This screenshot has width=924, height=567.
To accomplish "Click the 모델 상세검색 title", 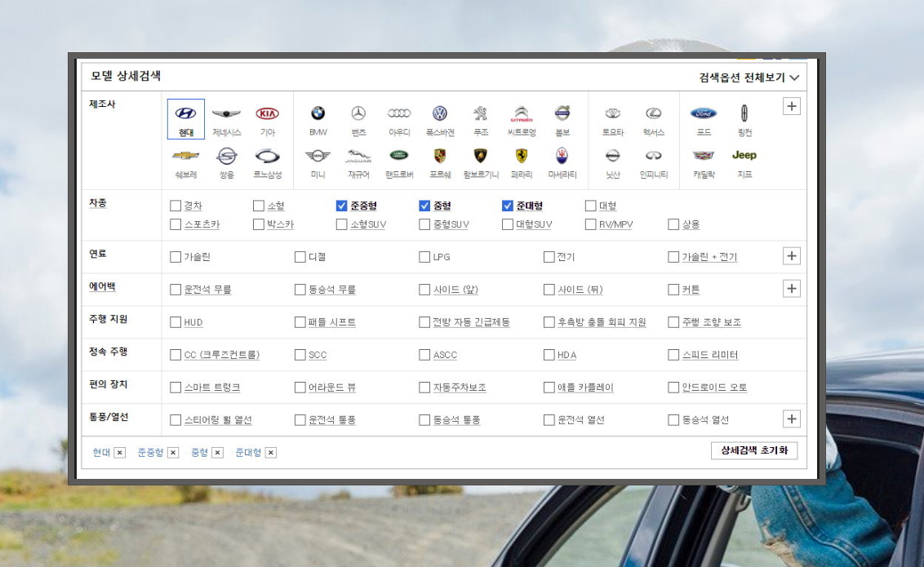I will 126,76.
